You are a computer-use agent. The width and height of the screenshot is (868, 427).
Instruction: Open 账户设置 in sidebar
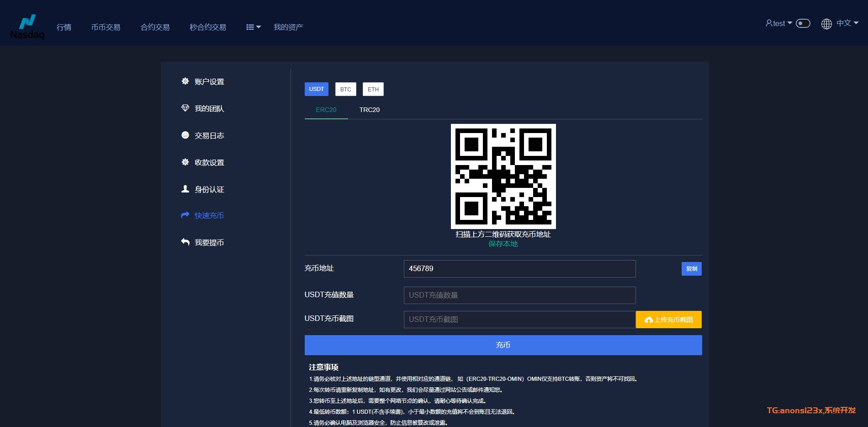[x=209, y=81]
